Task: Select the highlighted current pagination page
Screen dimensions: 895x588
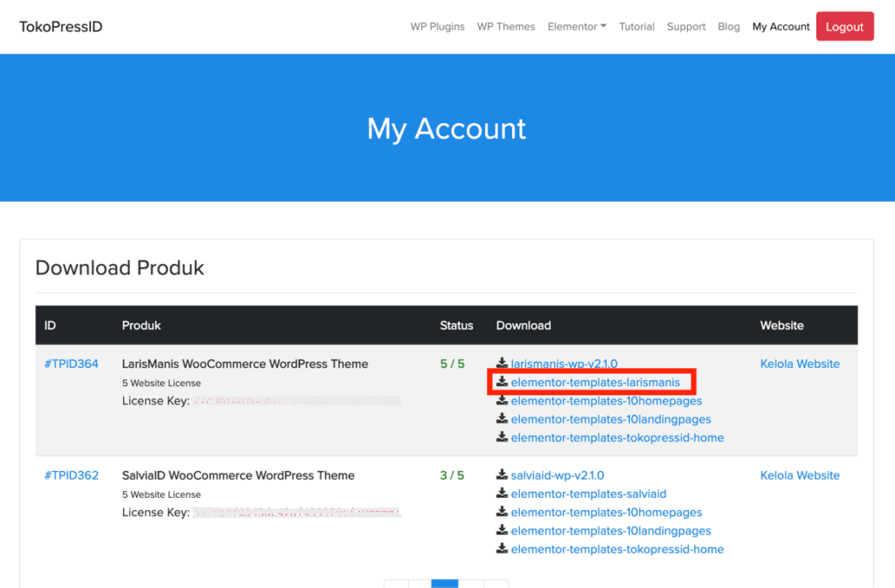Action: [x=445, y=584]
